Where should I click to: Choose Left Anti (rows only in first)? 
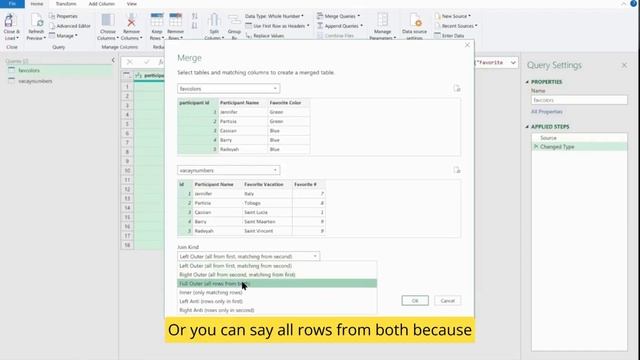tap(277, 301)
